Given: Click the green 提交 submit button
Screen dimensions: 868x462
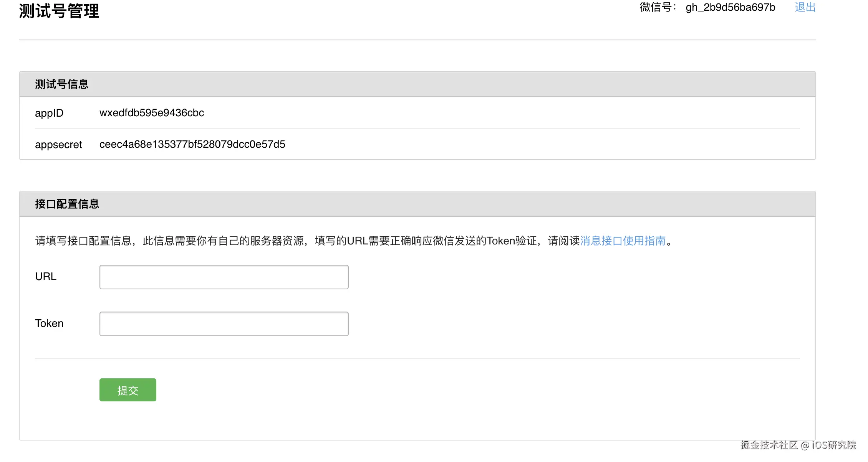Looking at the screenshot, I should [x=128, y=390].
